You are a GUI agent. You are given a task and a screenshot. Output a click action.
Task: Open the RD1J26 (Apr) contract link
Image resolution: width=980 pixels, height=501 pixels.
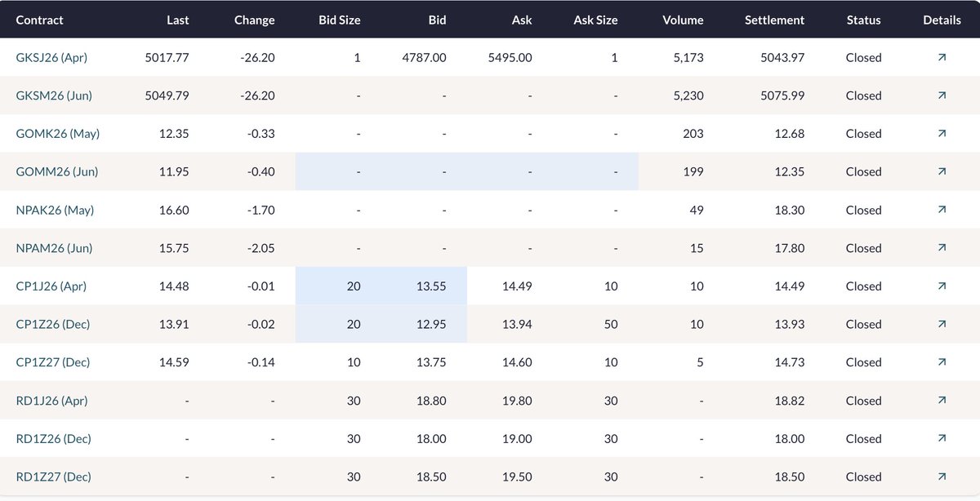point(51,401)
